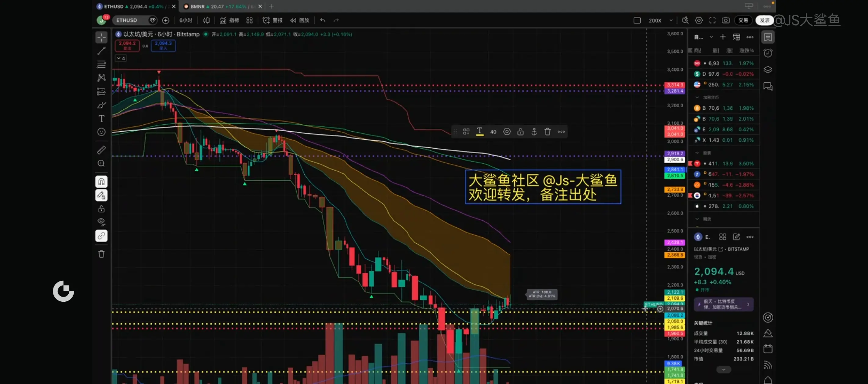Click the yellow text color underline icon
868x384 pixels.
479,132
